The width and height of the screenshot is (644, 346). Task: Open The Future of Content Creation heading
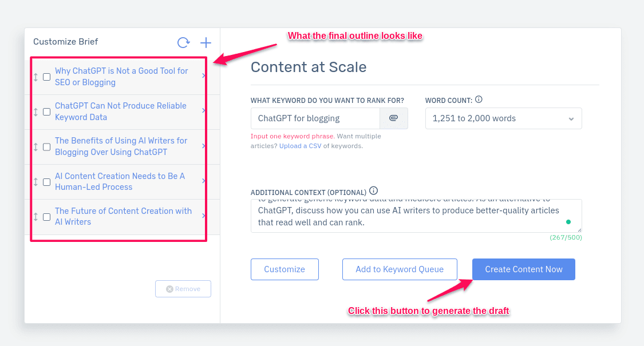tap(123, 216)
